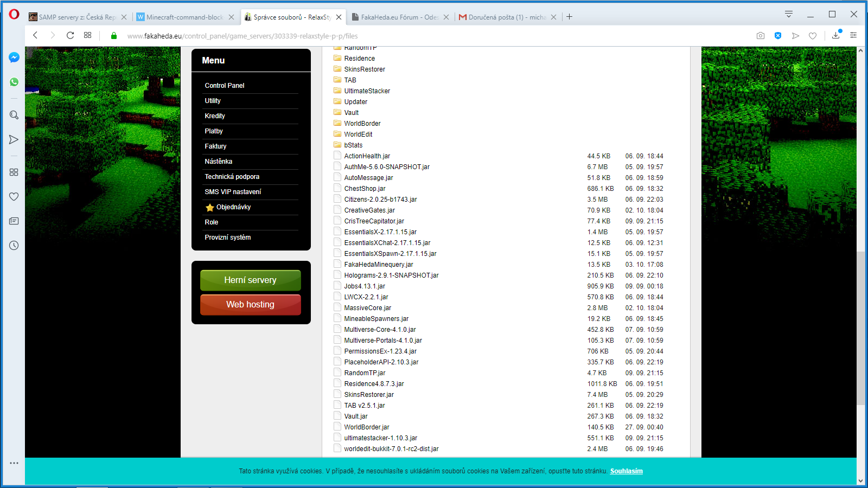Open Speed Dial sidebar icon

click(14, 172)
